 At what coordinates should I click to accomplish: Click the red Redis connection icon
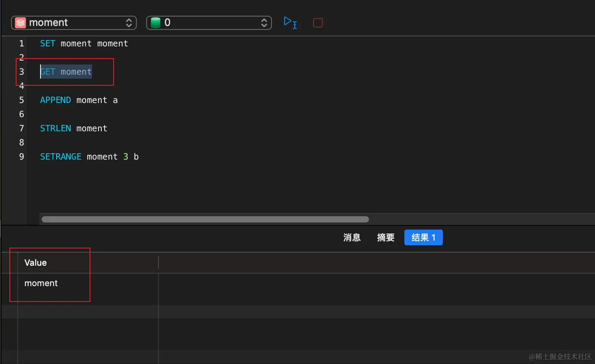20,23
